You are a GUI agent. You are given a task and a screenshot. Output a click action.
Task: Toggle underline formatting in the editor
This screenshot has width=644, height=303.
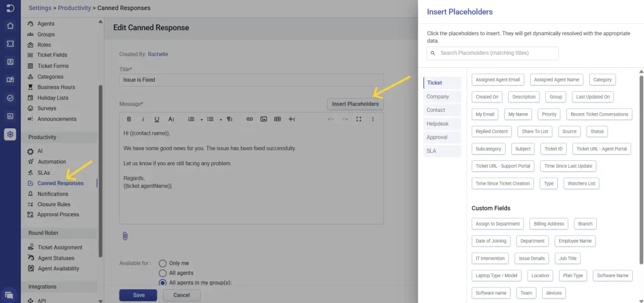pyautogui.click(x=157, y=119)
